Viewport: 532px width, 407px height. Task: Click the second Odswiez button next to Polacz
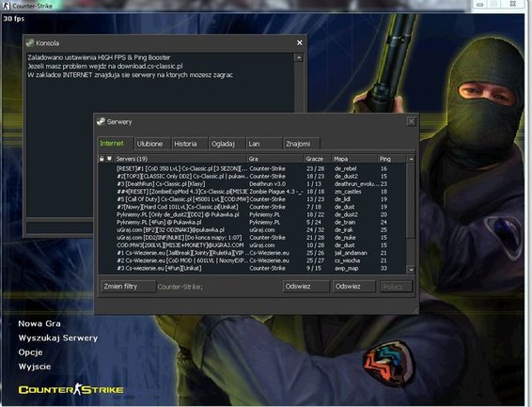point(353,287)
